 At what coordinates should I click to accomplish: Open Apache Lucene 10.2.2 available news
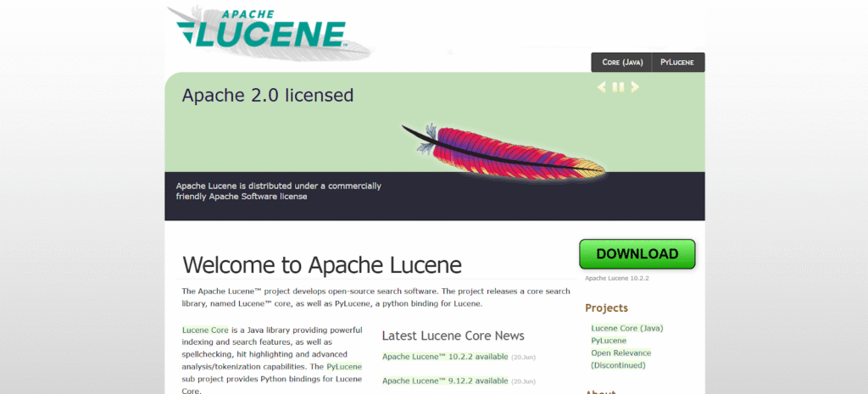(445, 357)
